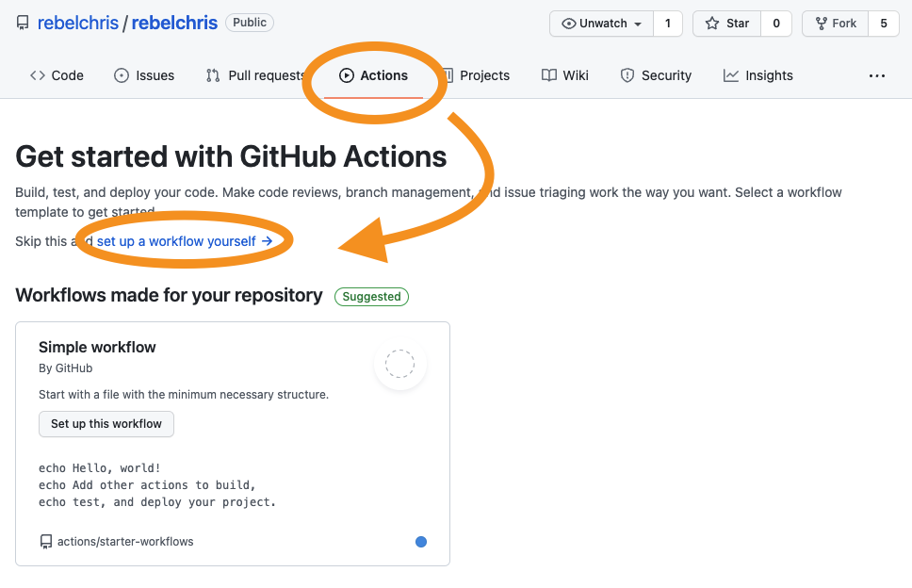Click the Get started with GitHub Actions heading
The height and width of the screenshot is (588, 912).
pos(231,156)
